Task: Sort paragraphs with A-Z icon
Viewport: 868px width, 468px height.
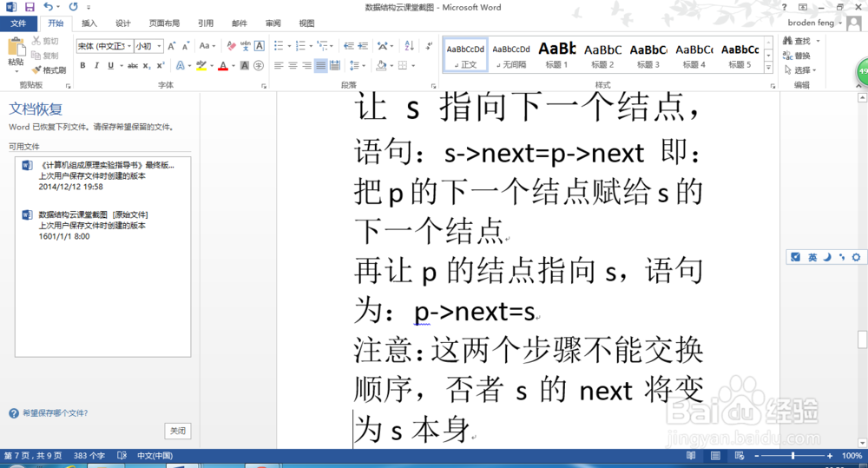Action: (x=409, y=46)
